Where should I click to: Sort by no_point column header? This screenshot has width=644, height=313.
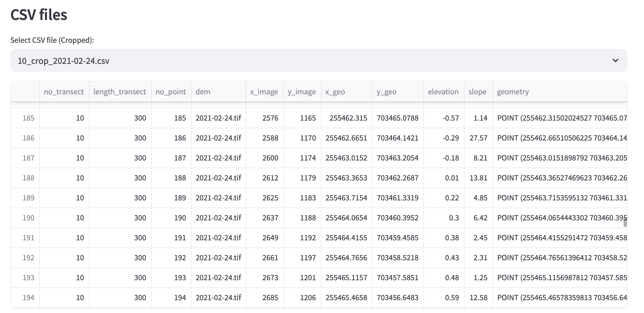tap(171, 92)
